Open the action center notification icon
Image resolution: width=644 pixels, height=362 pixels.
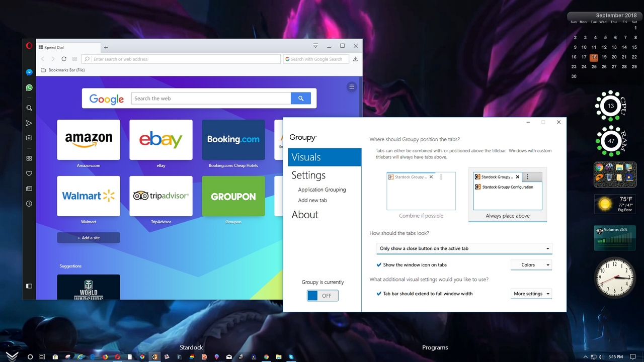click(x=632, y=356)
